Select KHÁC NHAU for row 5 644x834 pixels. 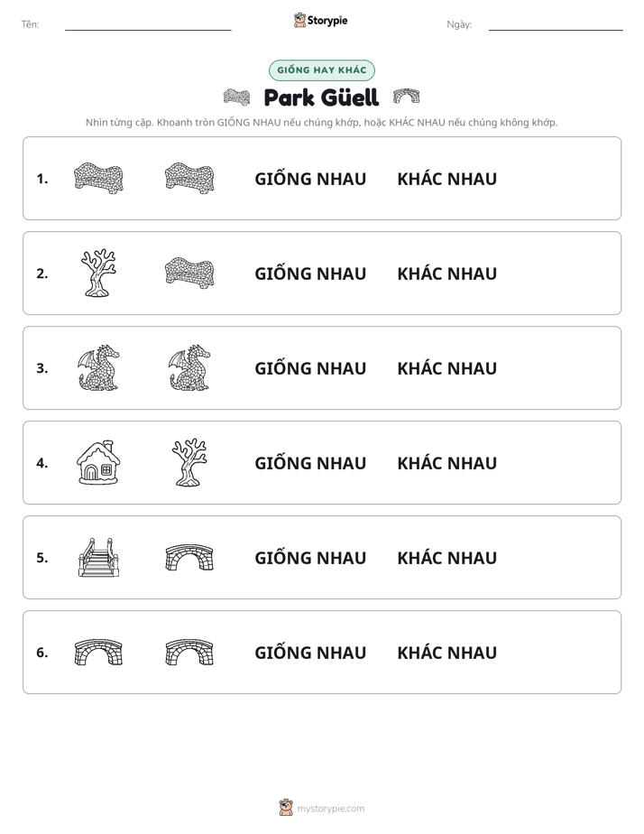[x=446, y=558]
